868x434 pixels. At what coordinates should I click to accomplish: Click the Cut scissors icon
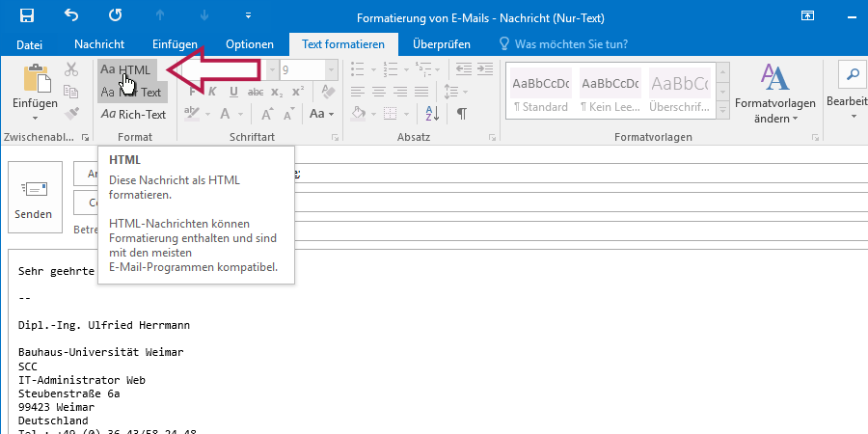(71, 69)
